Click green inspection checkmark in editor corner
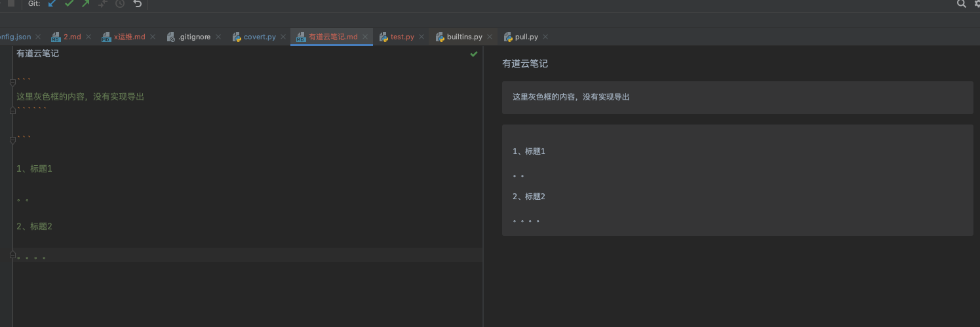Image resolution: width=980 pixels, height=327 pixels. click(x=474, y=54)
